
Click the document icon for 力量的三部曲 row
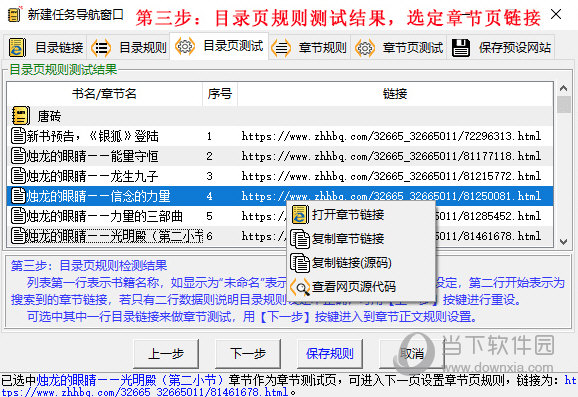[18, 215]
